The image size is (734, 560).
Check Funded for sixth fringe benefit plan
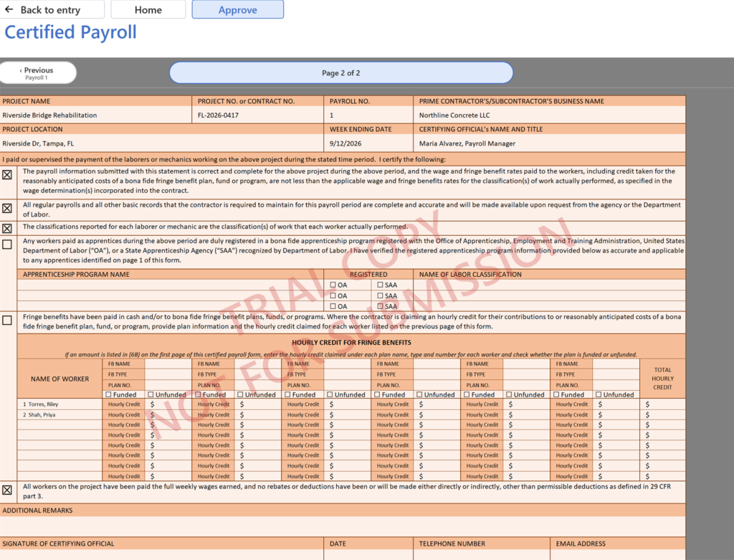click(556, 394)
